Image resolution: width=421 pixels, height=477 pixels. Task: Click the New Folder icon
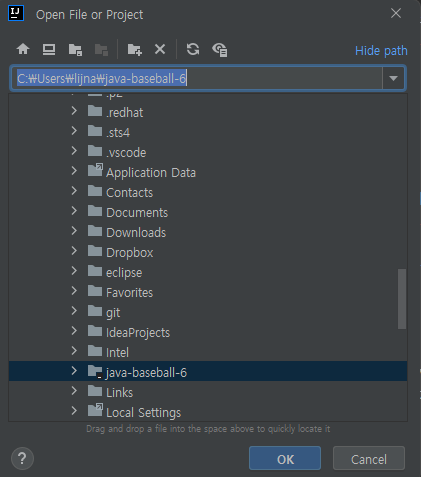point(135,50)
